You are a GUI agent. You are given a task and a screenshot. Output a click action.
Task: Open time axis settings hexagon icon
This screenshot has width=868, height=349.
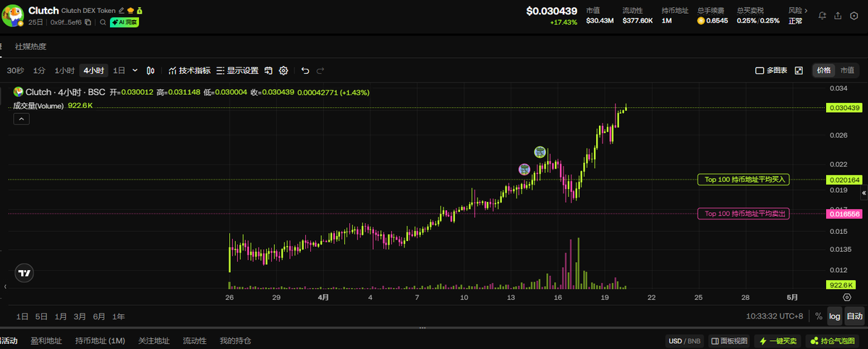click(846, 298)
